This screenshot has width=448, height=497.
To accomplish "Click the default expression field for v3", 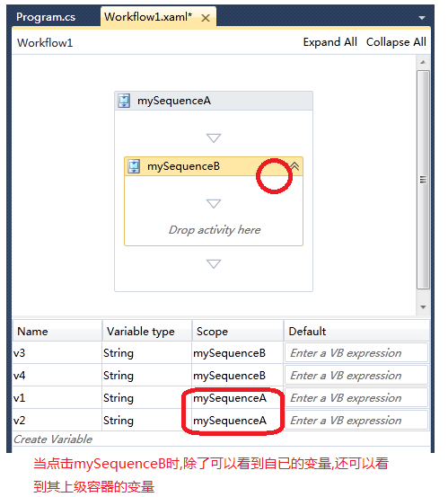I will click(x=356, y=352).
